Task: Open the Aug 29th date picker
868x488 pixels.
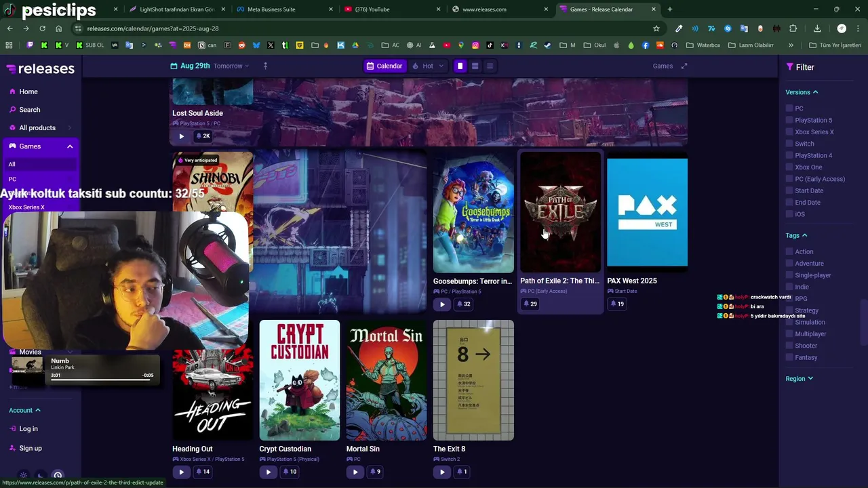Action: (210, 66)
